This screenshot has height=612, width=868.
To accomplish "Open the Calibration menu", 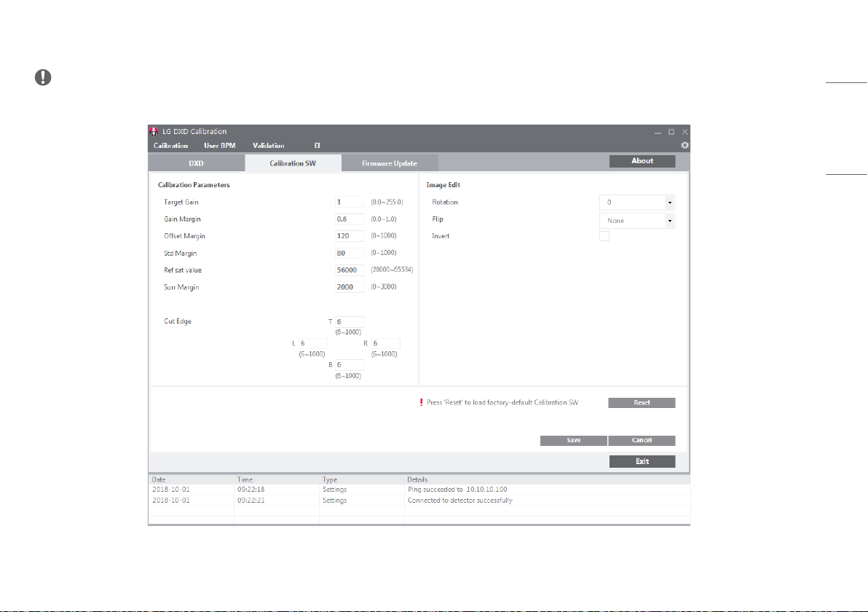I will point(170,146).
